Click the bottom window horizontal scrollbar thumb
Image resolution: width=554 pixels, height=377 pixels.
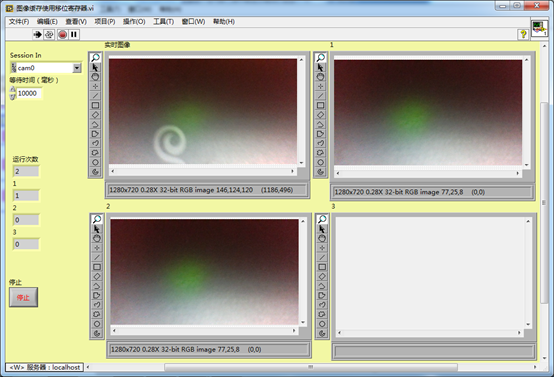(x=311, y=367)
